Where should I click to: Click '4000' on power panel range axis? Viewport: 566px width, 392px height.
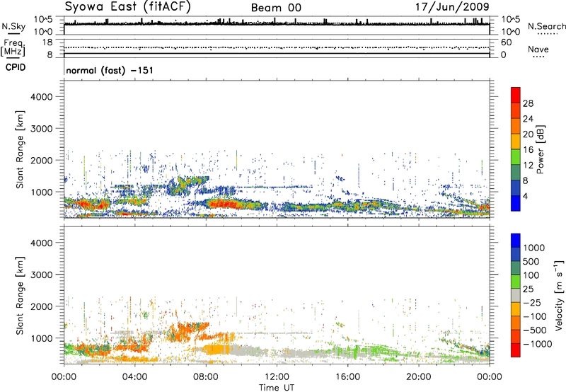coord(42,97)
